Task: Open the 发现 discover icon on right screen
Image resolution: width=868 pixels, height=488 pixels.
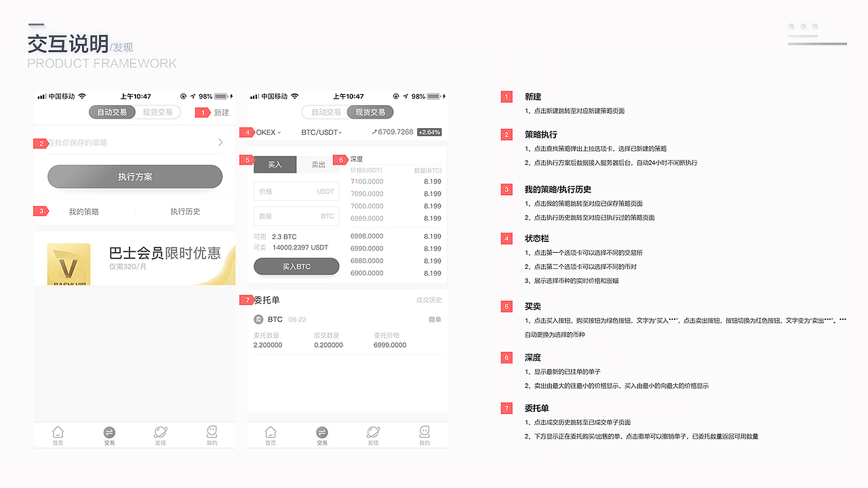Action: pyautogui.click(x=372, y=432)
